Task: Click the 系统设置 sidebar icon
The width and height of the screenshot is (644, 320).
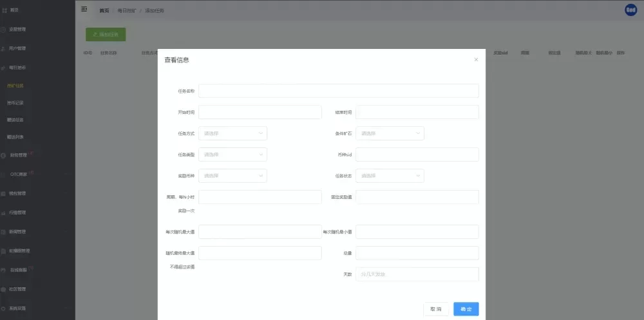Action: (x=4, y=308)
